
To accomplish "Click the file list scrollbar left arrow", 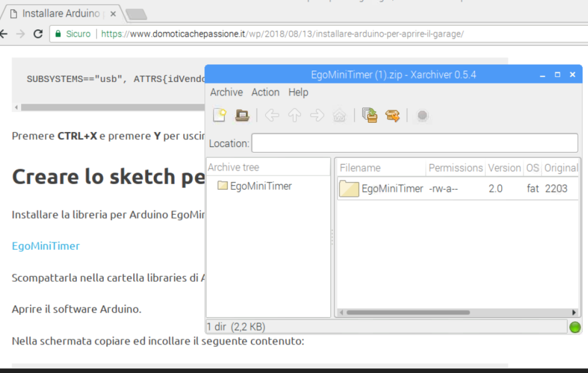I will point(341,312).
